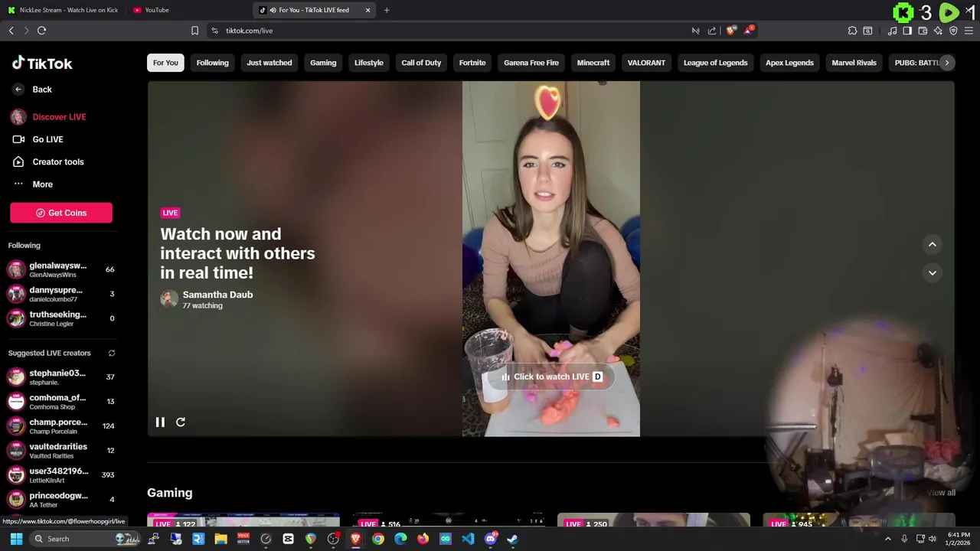Refresh Suggested LIVE creators list
Viewport: 980px width, 551px height.
(111, 353)
